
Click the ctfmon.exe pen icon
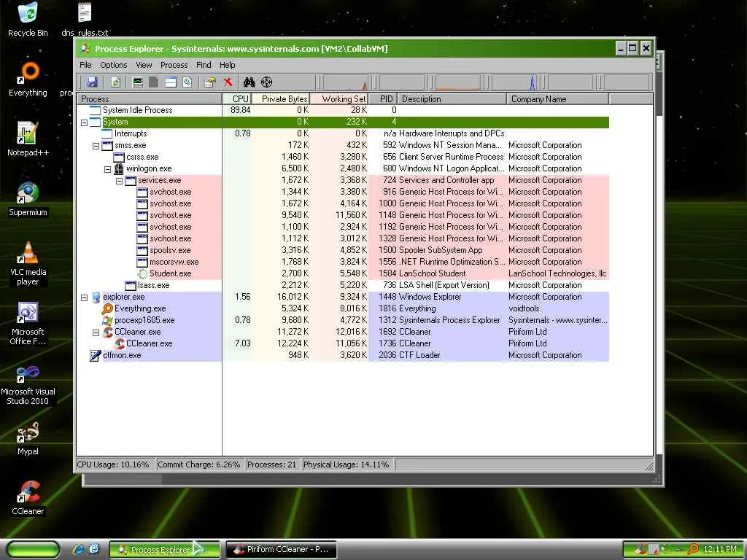[x=96, y=355]
